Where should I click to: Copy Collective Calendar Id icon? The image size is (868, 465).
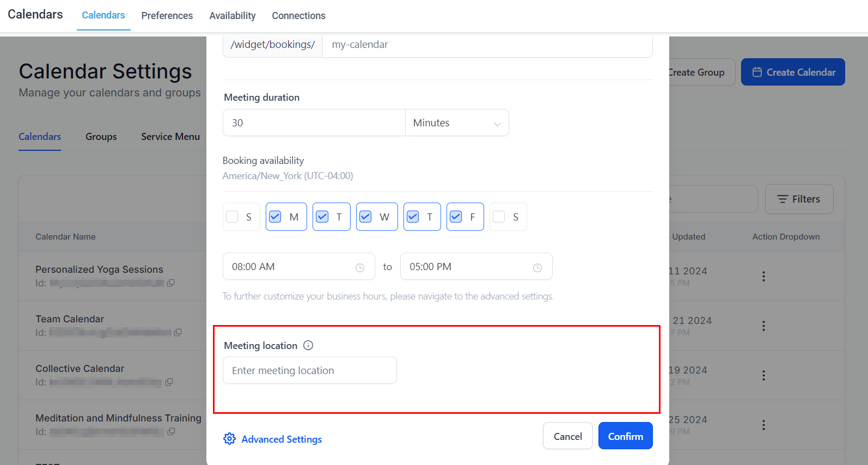[169, 382]
